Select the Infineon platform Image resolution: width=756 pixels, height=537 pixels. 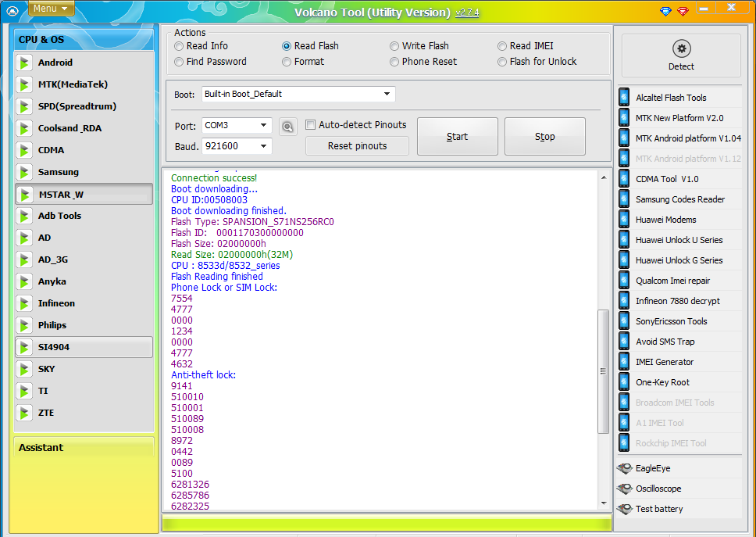click(84, 303)
